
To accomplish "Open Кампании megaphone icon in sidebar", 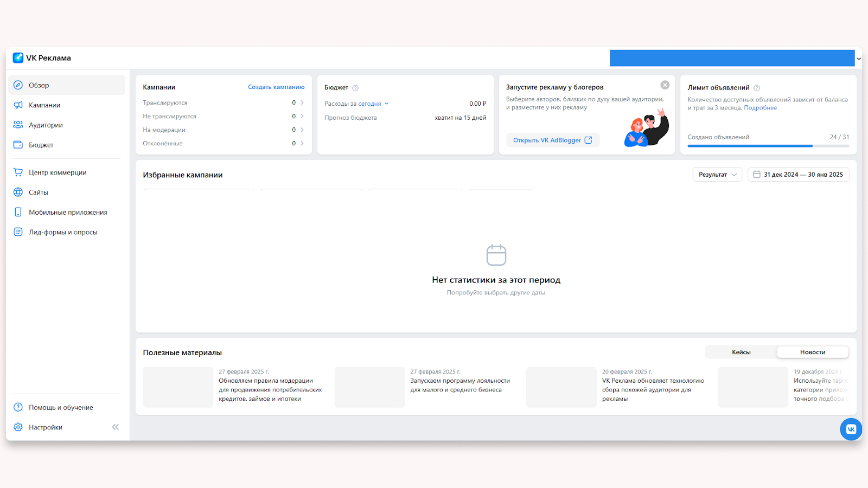I will pos(18,105).
